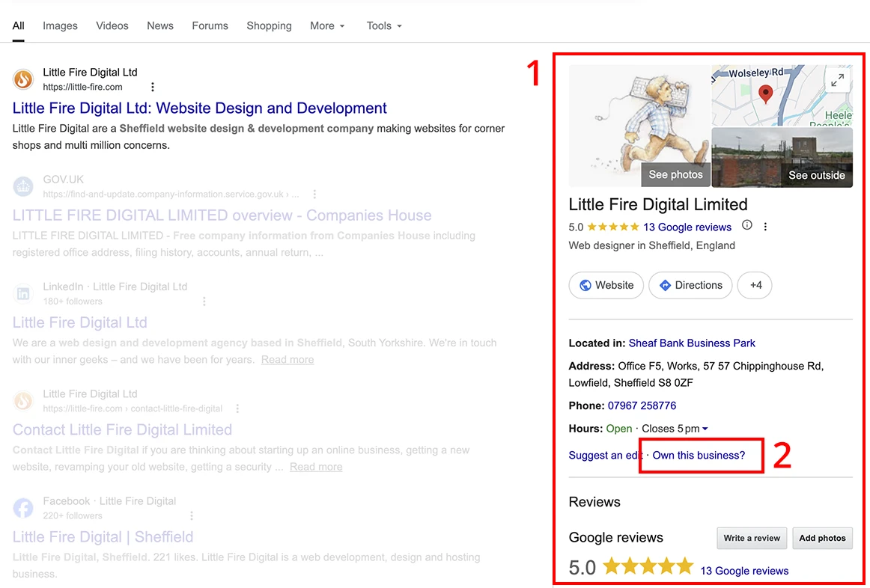Click the red map pin on the map
This screenshot has width=870, height=588.
(x=766, y=94)
